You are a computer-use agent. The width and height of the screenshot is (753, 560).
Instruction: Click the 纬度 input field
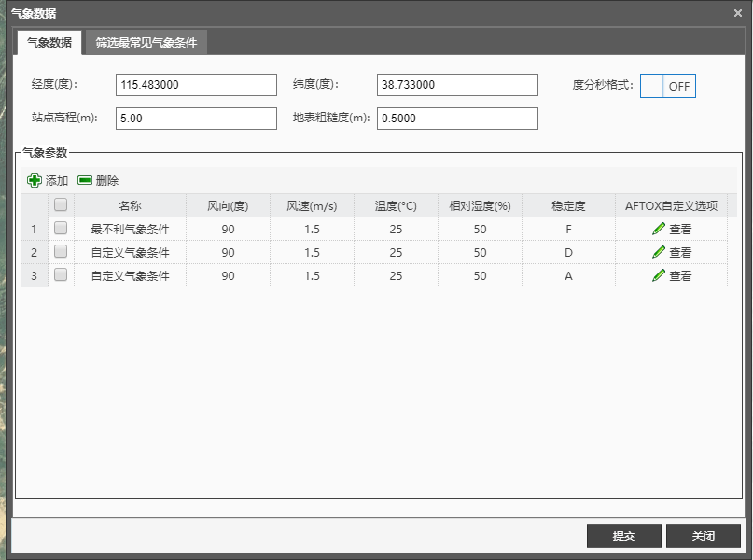tap(457, 85)
